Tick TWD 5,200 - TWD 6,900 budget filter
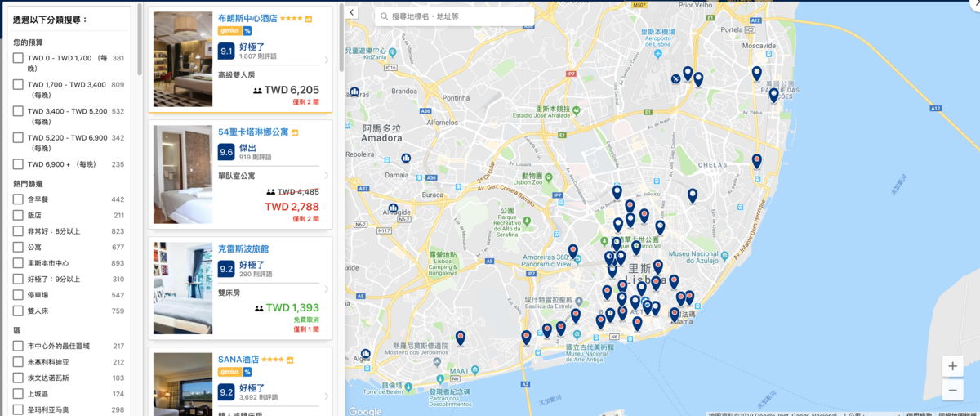 point(18,138)
